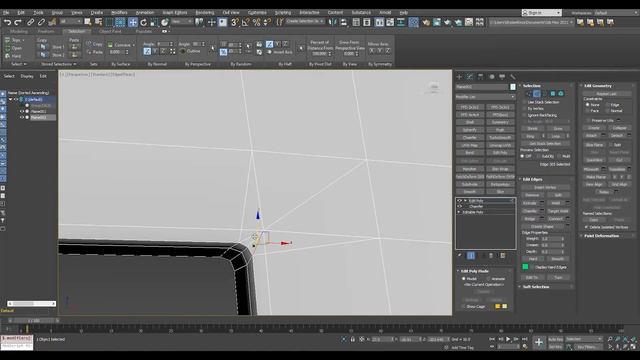Click the Zoom Extents viewport navigation icon
The width and height of the screenshot is (640, 360).
coord(626,339)
